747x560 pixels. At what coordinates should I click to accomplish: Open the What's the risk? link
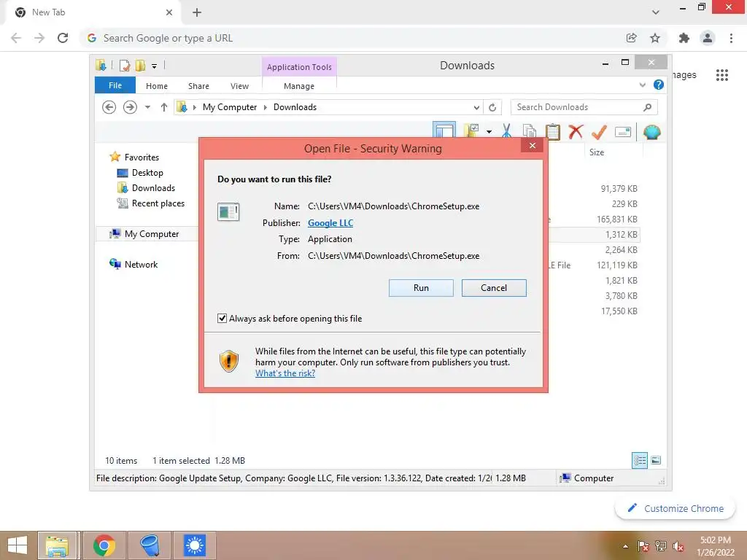point(285,373)
